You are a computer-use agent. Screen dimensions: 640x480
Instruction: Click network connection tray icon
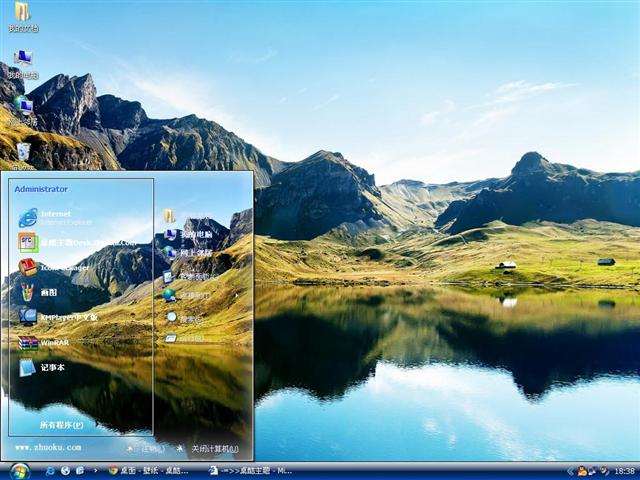coord(592,471)
